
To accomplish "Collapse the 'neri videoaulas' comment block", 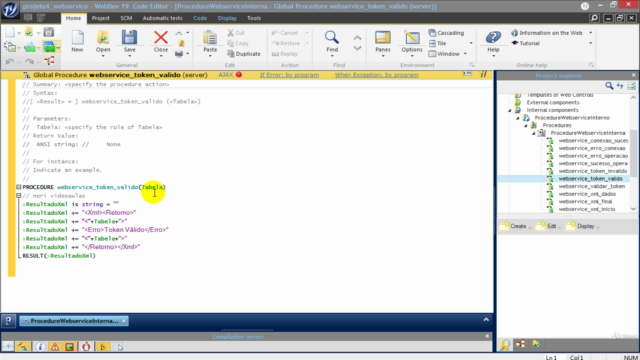I will (x=18, y=196).
